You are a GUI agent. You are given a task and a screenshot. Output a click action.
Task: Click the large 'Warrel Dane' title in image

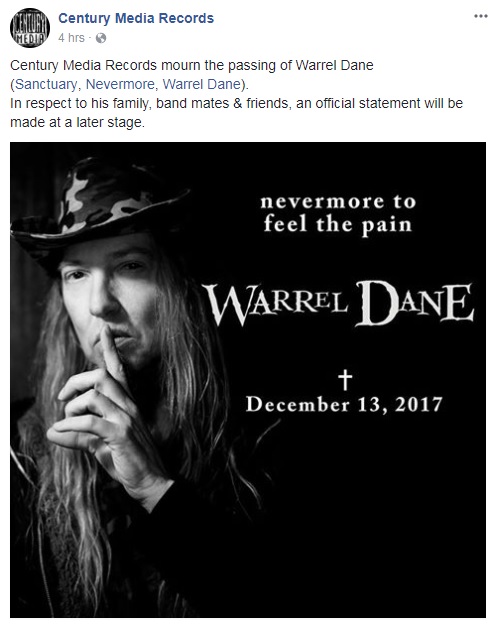[339, 303]
